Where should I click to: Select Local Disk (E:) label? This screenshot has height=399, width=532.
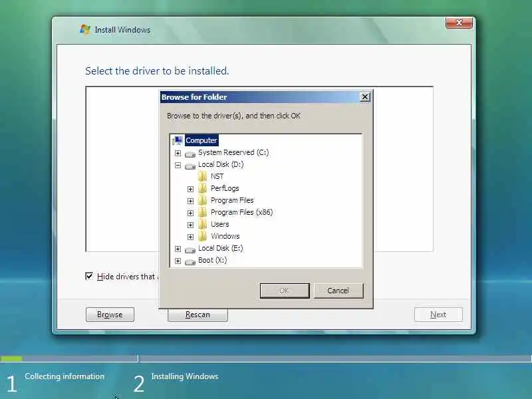click(x=221, y=248)
